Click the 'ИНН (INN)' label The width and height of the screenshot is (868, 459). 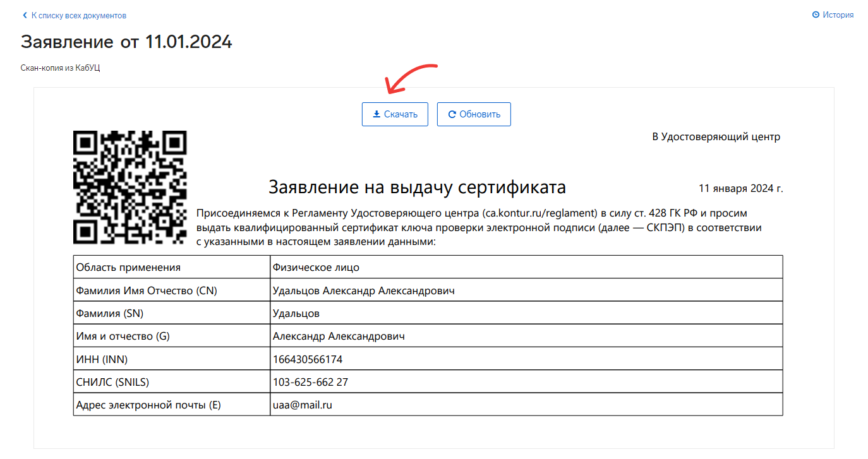(x=102, y=359)
